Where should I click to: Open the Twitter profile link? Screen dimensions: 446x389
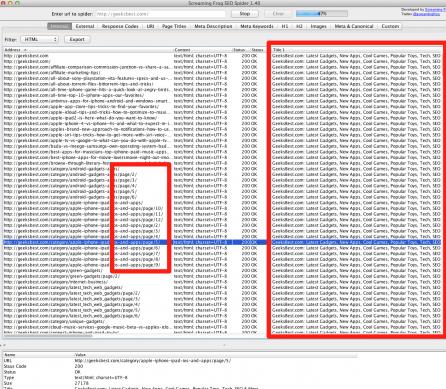tap(426, 14)
